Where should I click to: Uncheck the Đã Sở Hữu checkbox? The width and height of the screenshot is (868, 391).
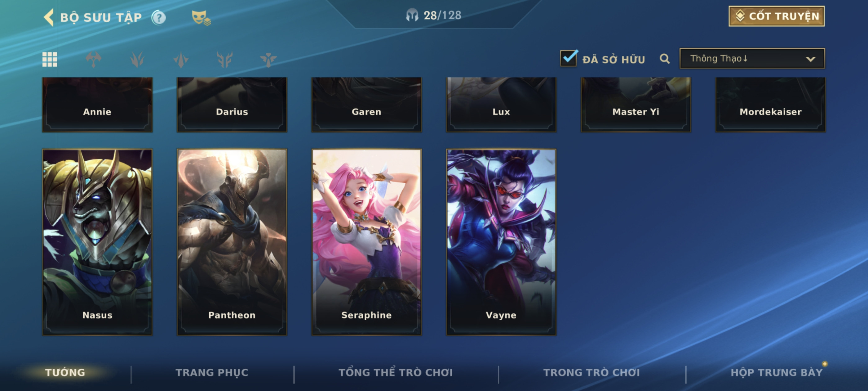(x=569, y=58)
